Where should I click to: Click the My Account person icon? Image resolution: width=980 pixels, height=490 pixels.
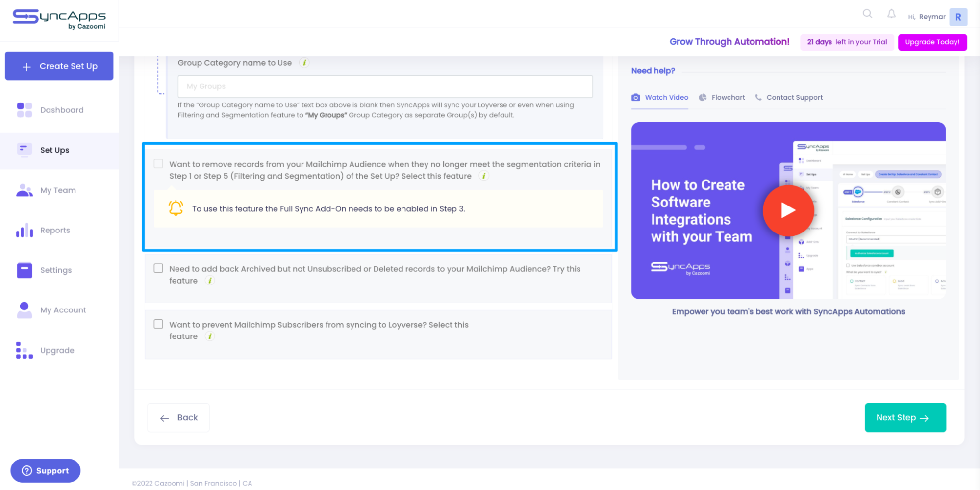click(25, 310)
